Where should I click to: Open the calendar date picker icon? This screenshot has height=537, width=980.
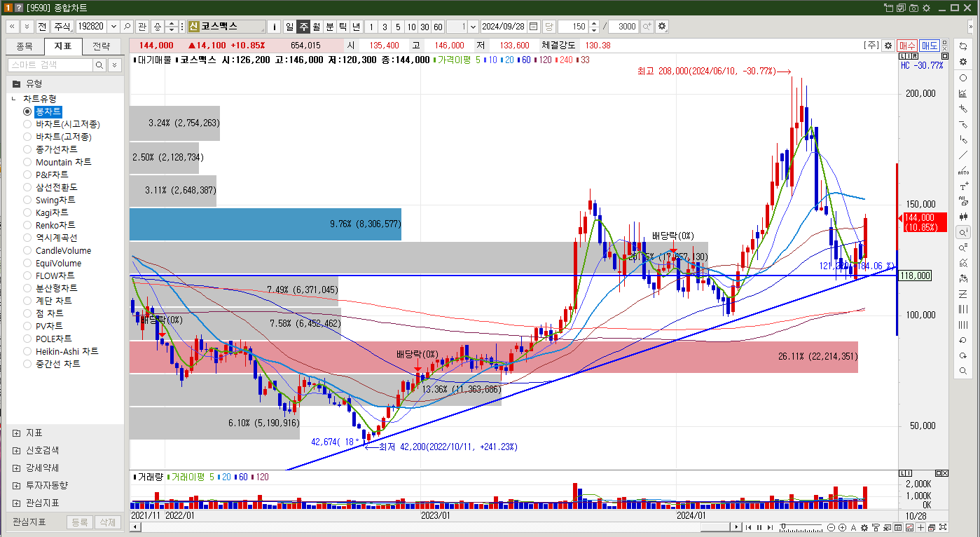pyautogui.click(x=534, y=26)
